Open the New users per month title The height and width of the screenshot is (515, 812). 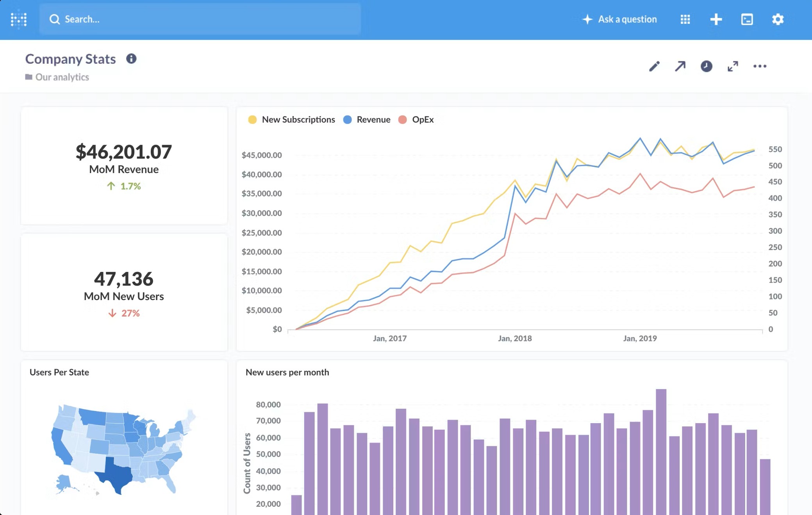click(x=287, y=372)
